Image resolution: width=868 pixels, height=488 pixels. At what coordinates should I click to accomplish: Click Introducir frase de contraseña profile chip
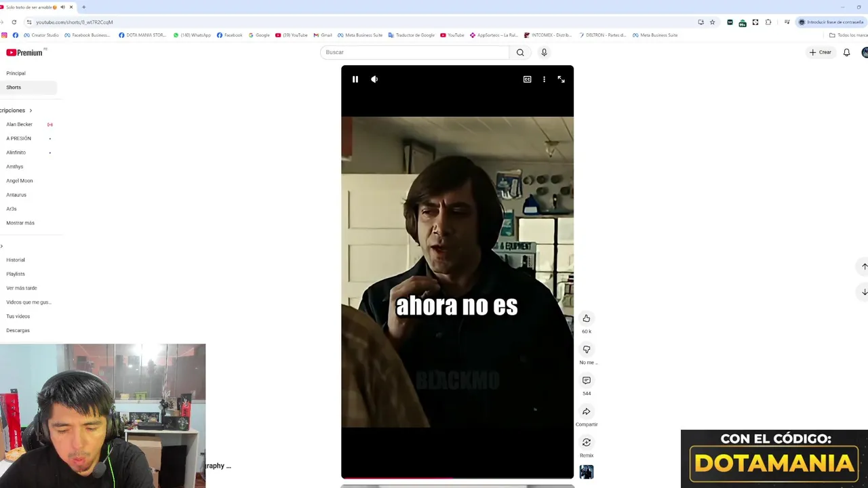831,22
